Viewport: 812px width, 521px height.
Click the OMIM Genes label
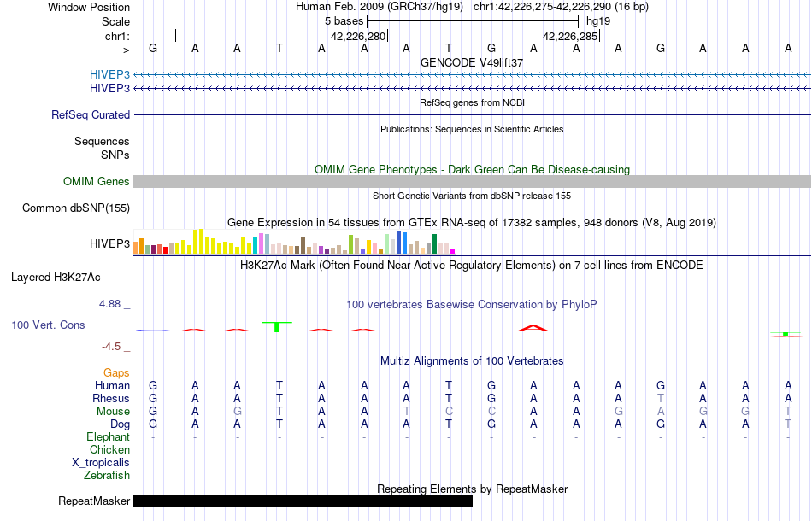click(x=97, y=182)
